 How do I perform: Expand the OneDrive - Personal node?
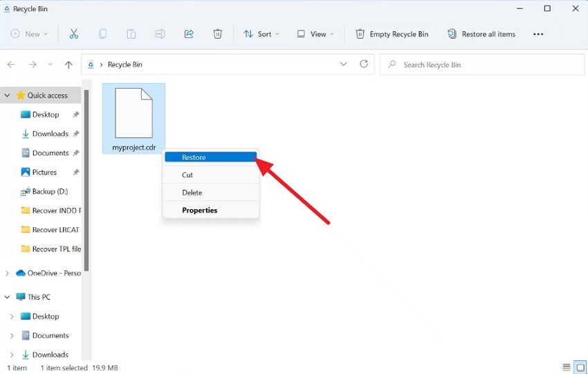point(7,274)
